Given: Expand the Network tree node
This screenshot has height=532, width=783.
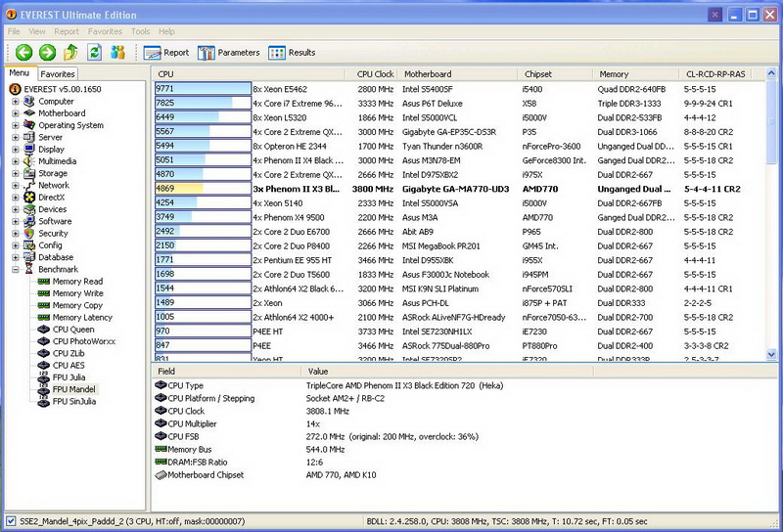Looking at the screenshot, I should (16, 185).
